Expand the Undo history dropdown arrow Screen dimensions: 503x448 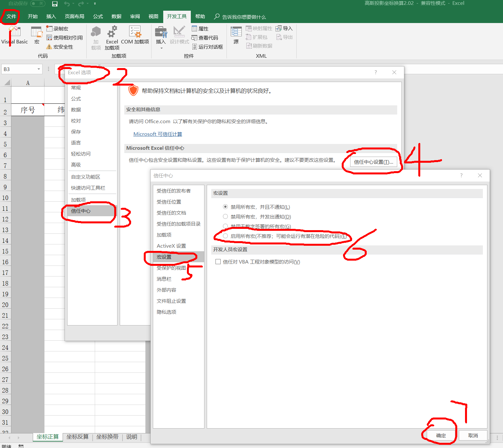pyautogui.click(x=73, y=4)
